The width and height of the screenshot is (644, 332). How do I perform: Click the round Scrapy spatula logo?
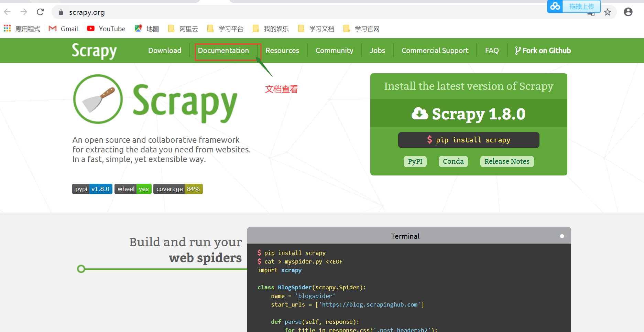[98, 99]
